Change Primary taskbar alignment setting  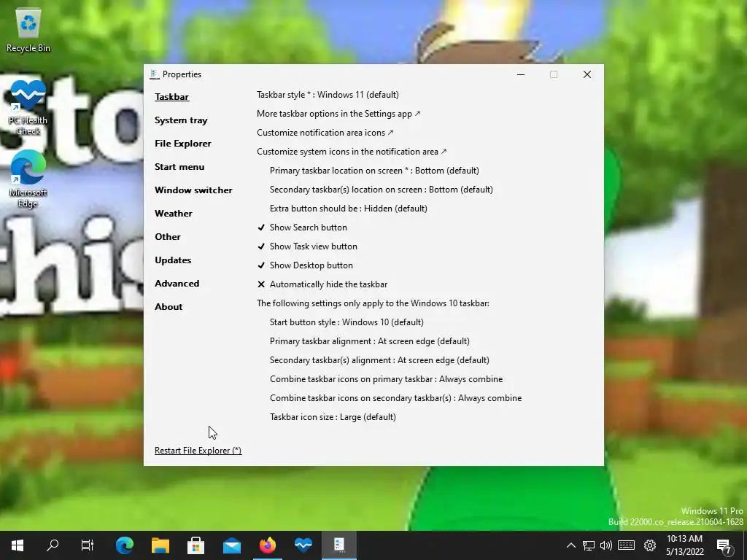point(370,341)
